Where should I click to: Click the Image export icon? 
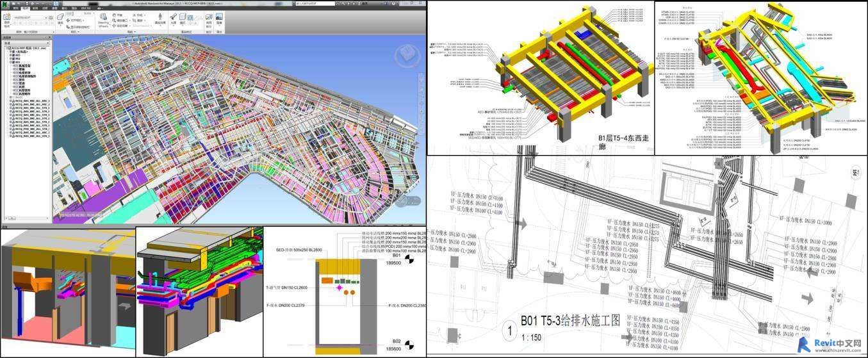click(x=219, y=17)
